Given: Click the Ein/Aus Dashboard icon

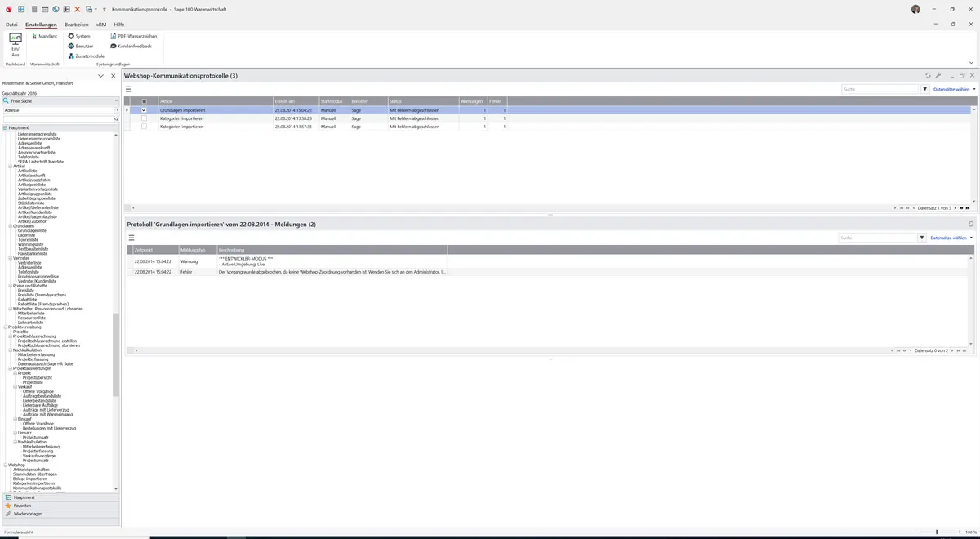Looking at the screenshot, I should [15, 45].
